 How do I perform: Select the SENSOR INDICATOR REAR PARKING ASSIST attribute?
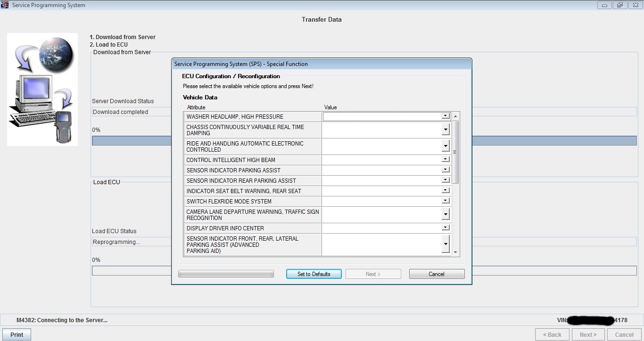coord(253,181)
